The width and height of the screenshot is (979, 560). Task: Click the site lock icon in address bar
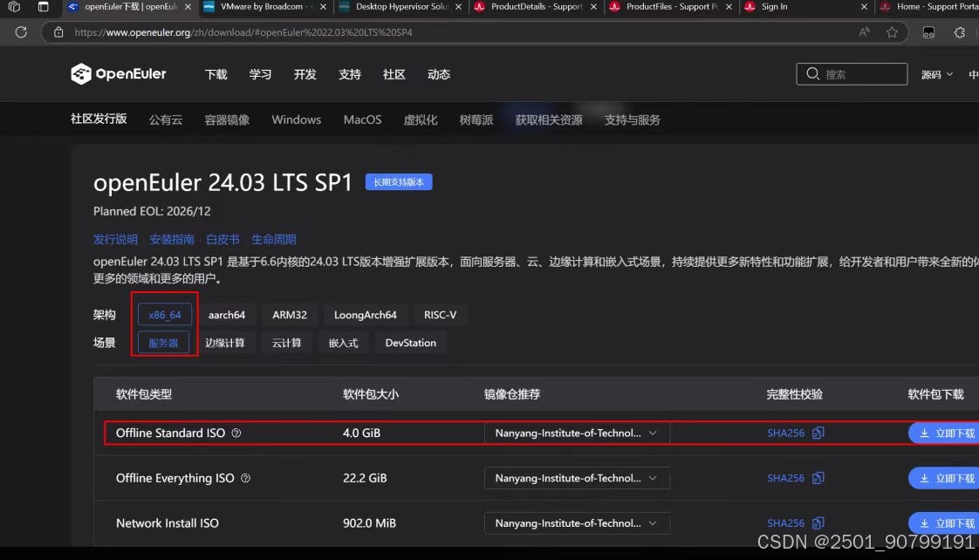coord(58,32)
